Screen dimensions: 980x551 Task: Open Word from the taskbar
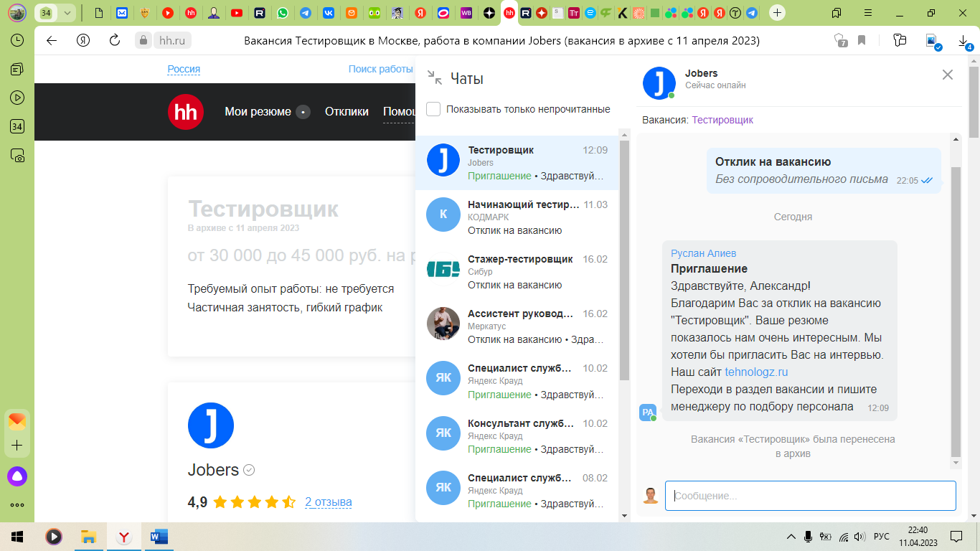159,536
